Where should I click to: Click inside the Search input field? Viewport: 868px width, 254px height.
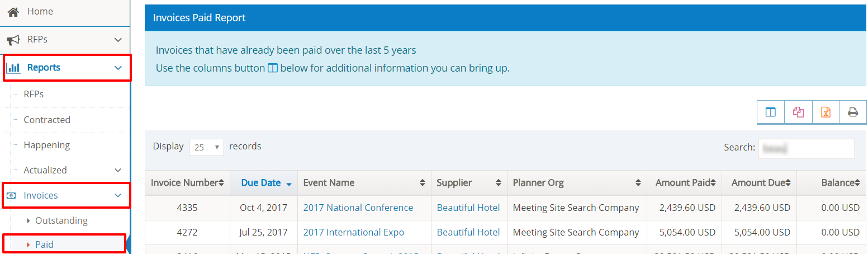806,148
